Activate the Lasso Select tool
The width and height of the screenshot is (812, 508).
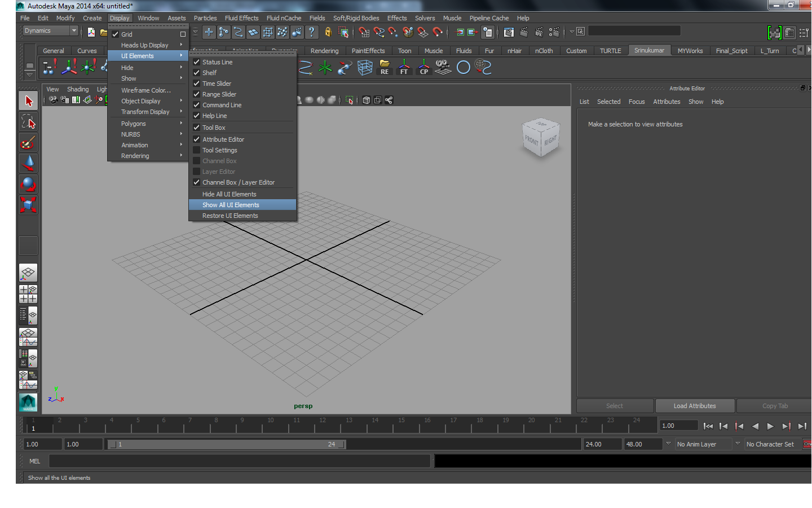[x=28, y=121]
